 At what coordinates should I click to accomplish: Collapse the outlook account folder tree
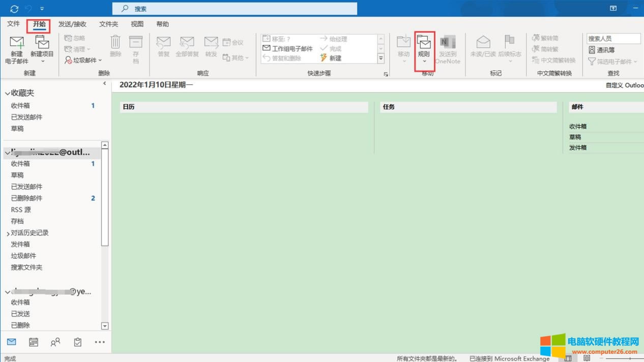(8, 153)
